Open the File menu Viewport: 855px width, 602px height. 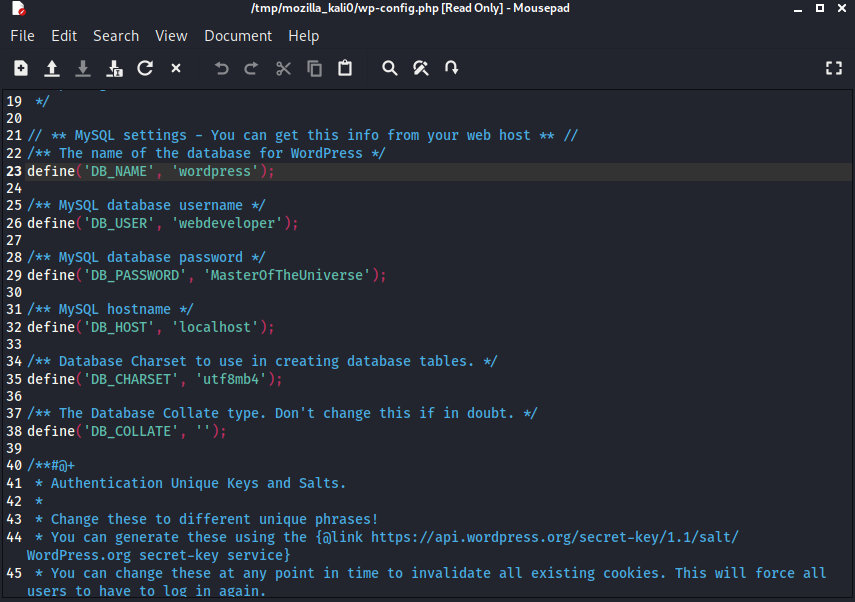22,36
